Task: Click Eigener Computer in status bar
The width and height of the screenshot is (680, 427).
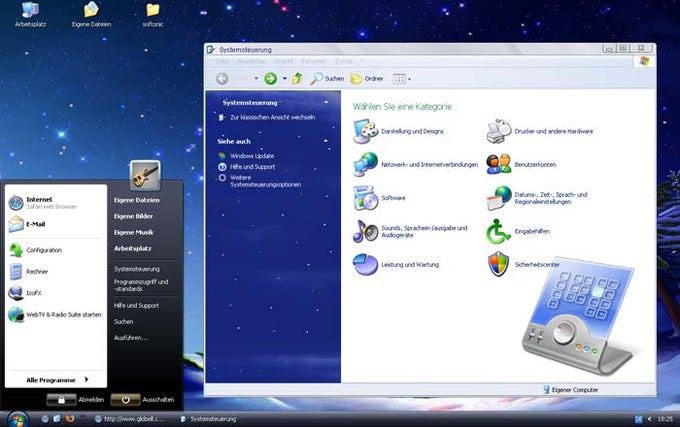Action: pyautogui.click(x=570, y=390)
